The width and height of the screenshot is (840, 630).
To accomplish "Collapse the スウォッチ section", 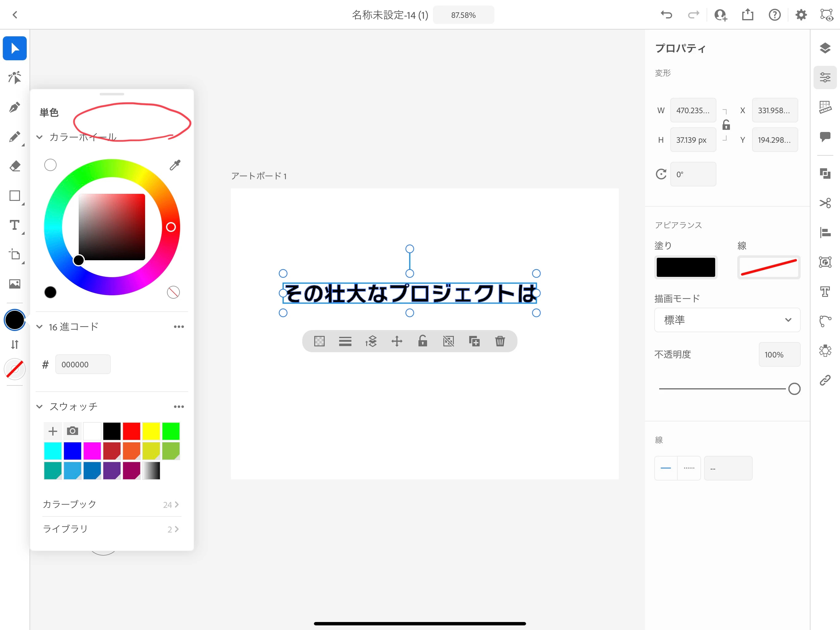I will (39, 407).
